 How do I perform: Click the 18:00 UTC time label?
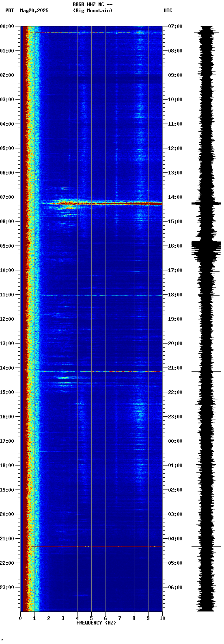pyautogui.click(x=175, y=295)
